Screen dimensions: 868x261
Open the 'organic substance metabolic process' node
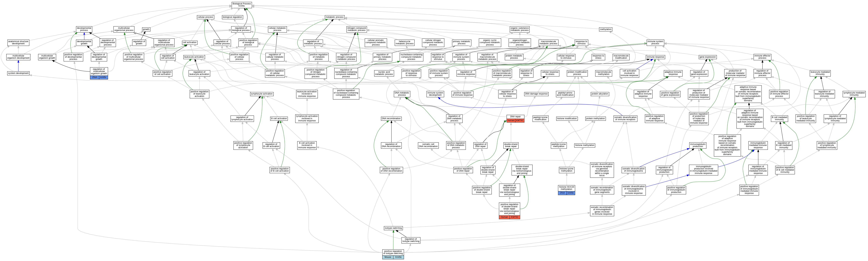pyautogui.click(x=520, y=29)
